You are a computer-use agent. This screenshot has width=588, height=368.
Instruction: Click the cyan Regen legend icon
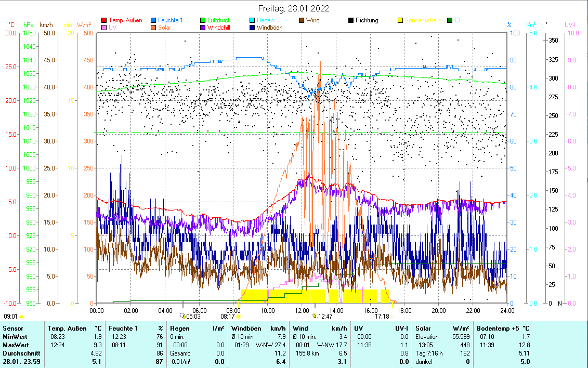(x=252, y=21)
